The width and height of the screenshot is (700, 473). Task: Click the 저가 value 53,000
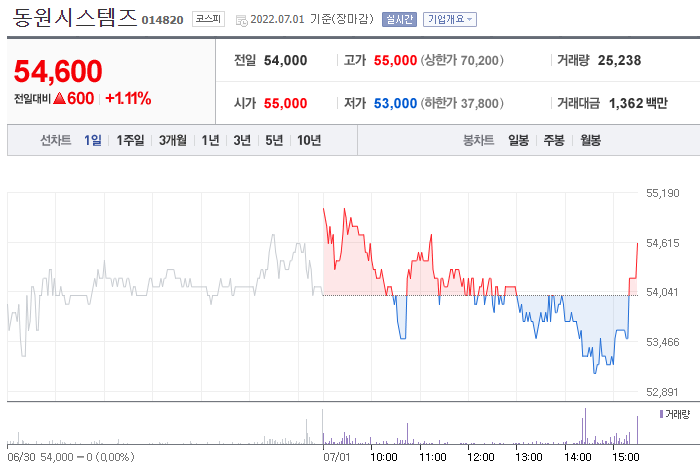(395, 104)
